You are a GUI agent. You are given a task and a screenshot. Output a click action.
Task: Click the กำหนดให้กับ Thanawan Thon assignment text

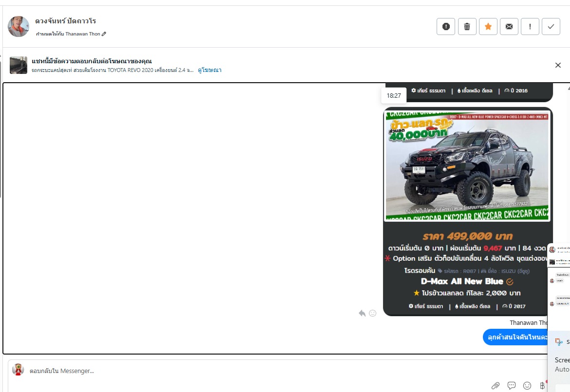68,34
